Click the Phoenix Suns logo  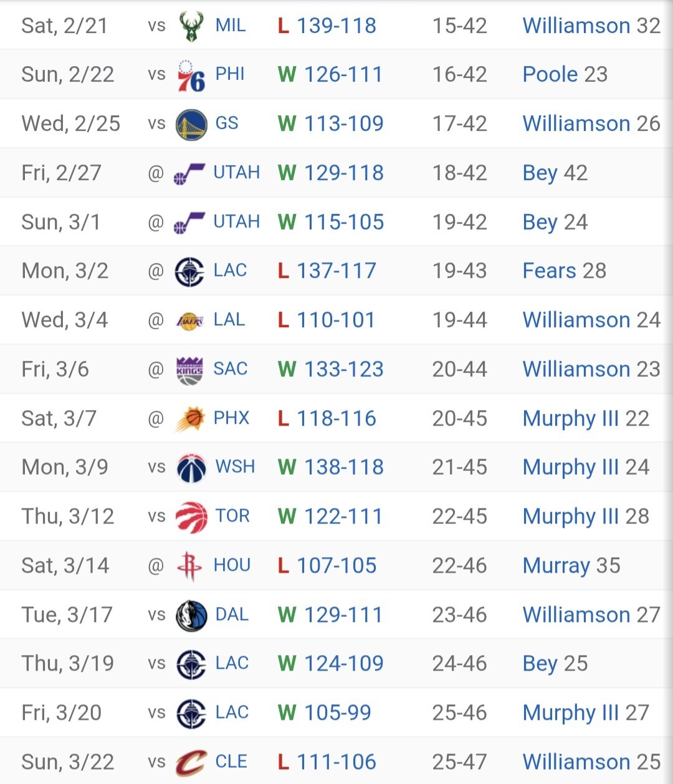[189, 419]
